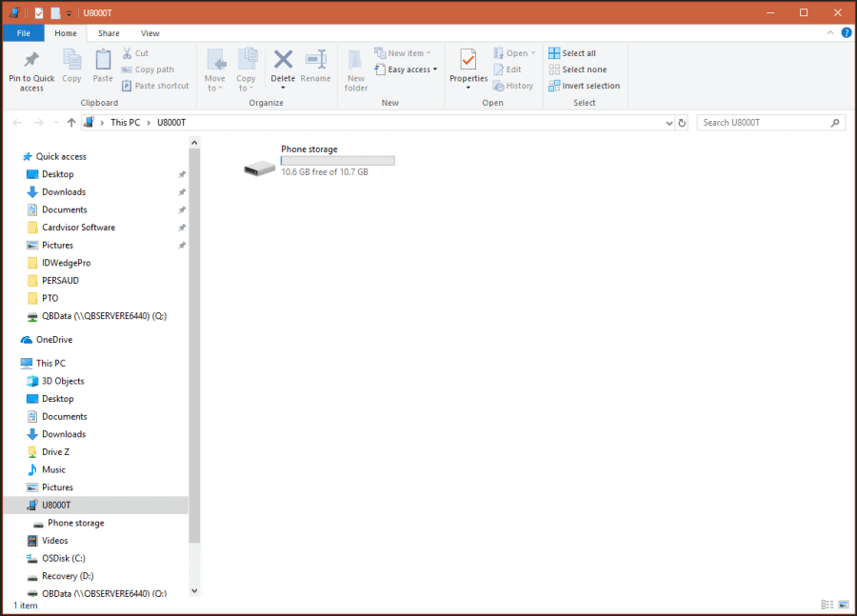Switch to the View ribbon tab
The width and height of the screenshot is (857, 616).
pos(150,32)
